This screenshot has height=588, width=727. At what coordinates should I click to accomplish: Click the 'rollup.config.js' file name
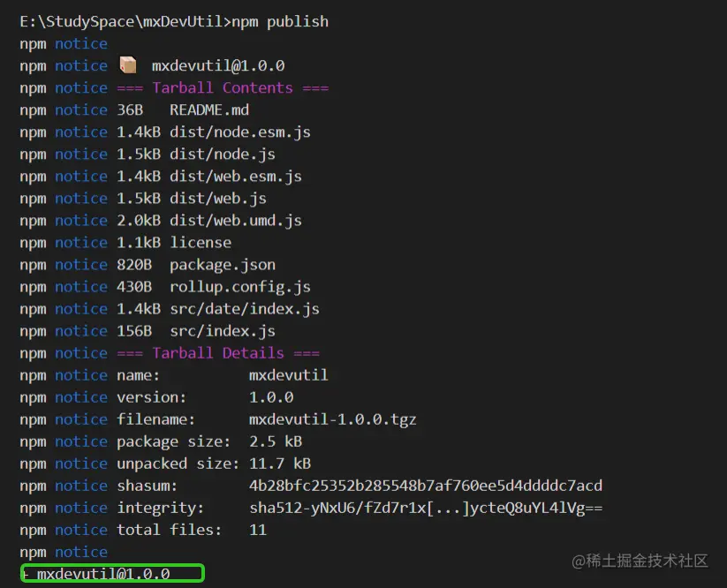[x=240, y=287]
